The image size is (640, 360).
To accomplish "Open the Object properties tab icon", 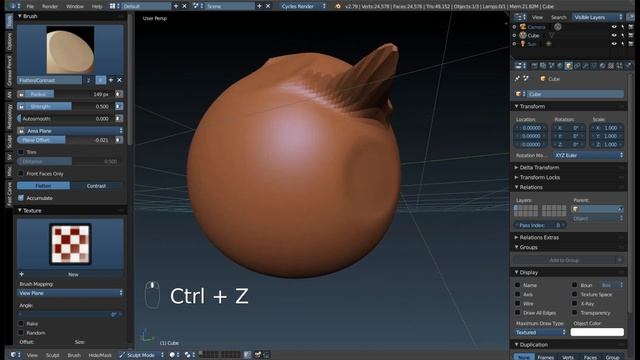I will (x=569, y=66).
